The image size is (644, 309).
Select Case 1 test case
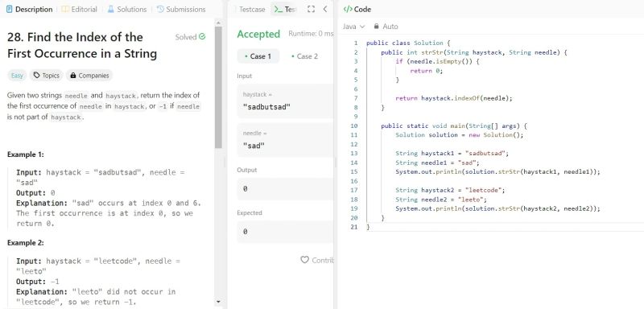(258, 56)
